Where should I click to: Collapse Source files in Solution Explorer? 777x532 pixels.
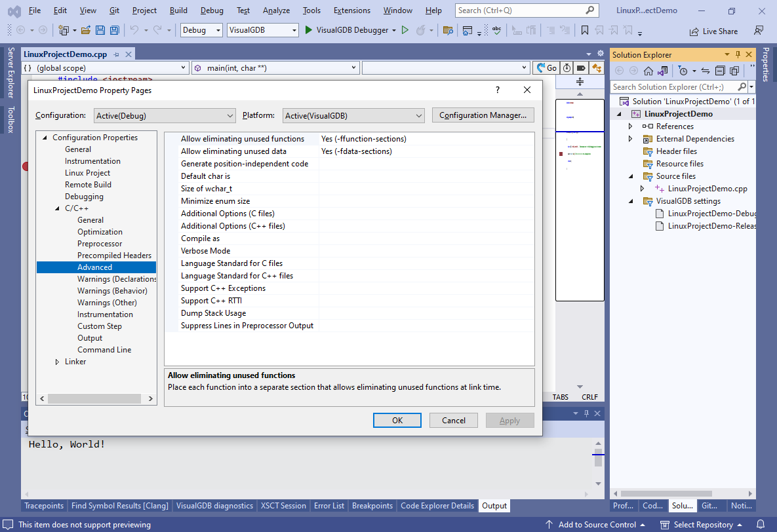(631, 176)
